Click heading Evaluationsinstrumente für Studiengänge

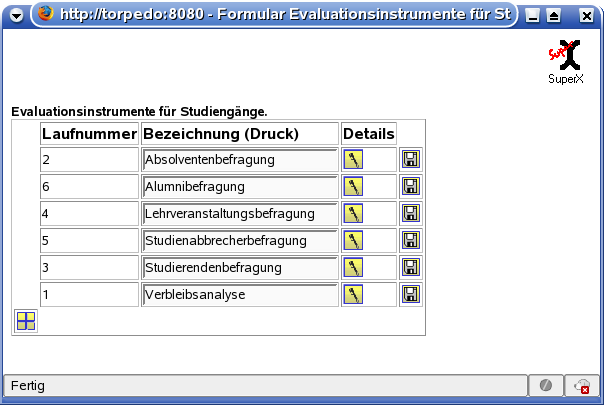coord(139,112)
